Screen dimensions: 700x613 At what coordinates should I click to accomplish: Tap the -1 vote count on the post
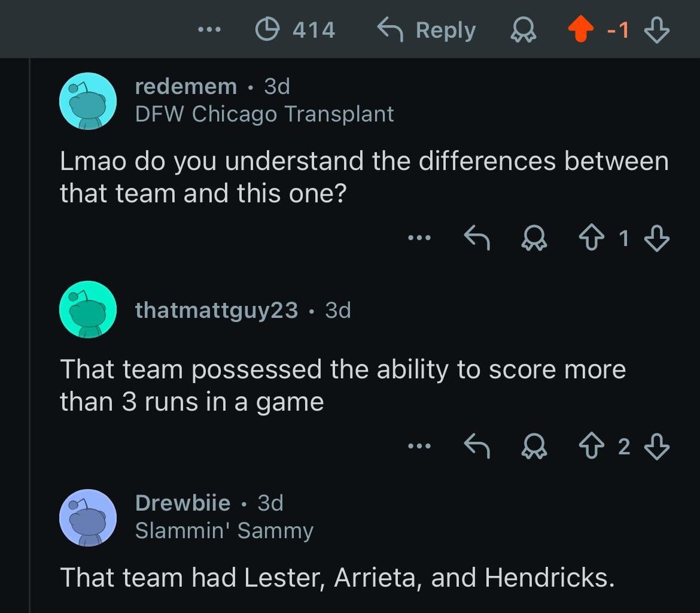pyautogui.click(x=619, y=29)
